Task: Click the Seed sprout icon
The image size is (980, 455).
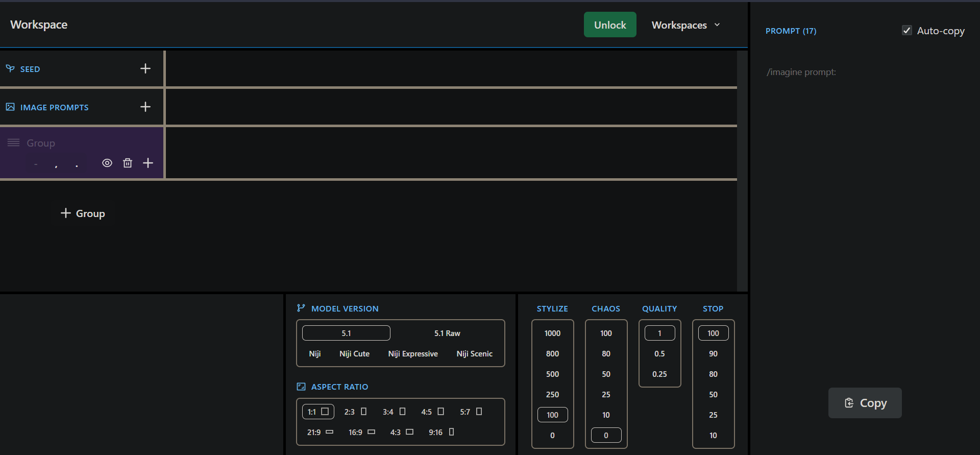Action: click(10, 68)
